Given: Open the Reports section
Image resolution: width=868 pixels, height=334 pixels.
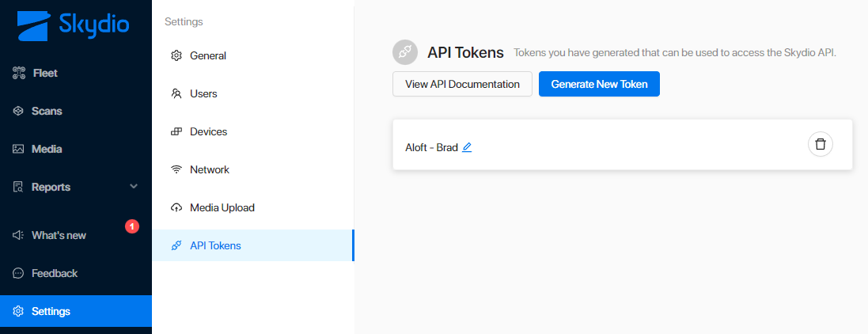Looking at the screenshot, I should point(51,187).
